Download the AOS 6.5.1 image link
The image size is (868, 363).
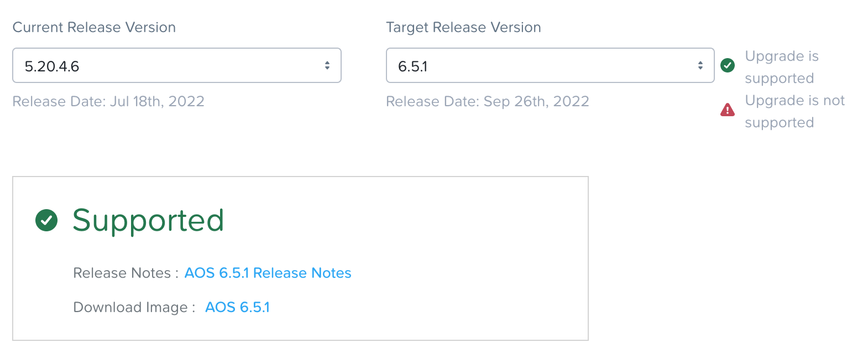coord(237,307)
